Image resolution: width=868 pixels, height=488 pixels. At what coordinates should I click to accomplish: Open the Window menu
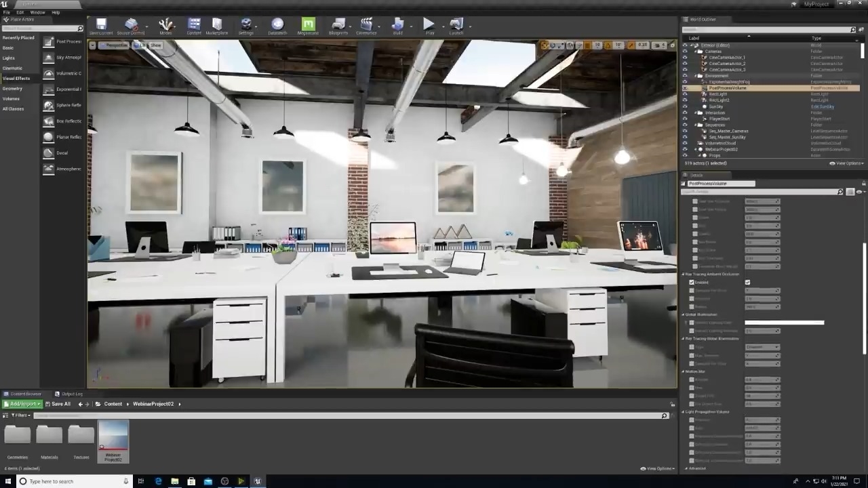(37, 12)
